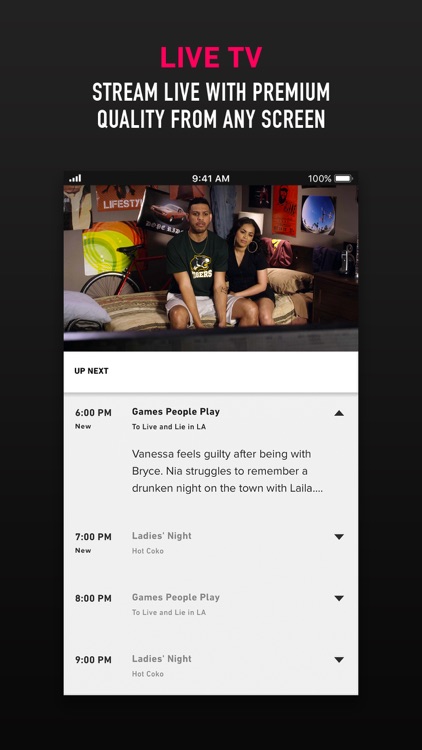Tap the 100% battery percentage text
The image size is (422, 750).
(320, 178)
